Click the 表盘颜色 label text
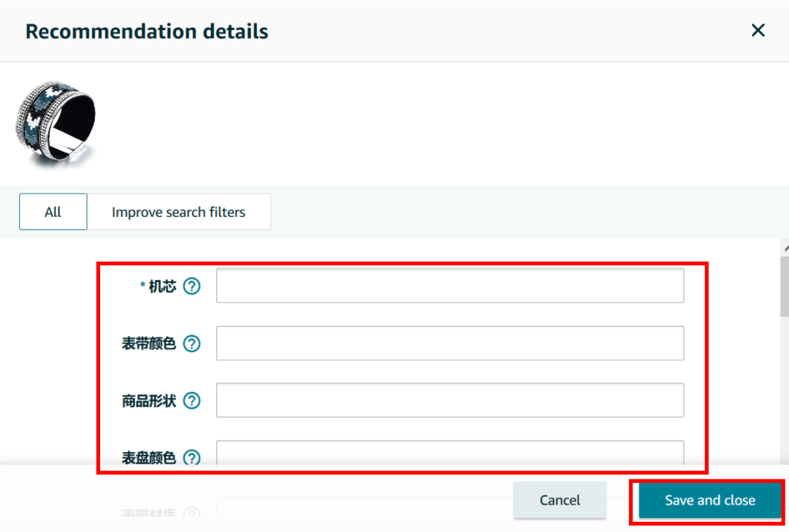The width and height of the screenshot is (789, 532). click(x=149, y=457)
